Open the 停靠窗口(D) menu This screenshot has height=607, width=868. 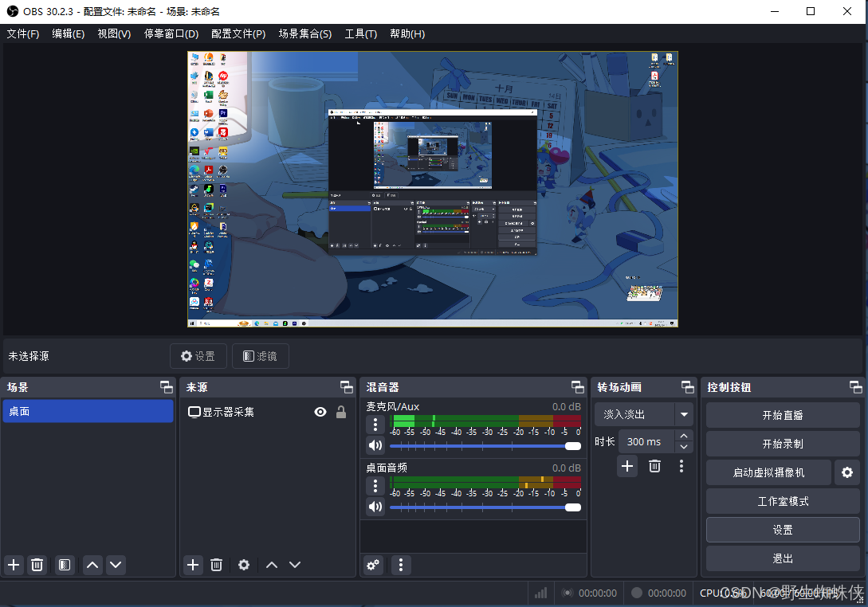tap(171, 33)
